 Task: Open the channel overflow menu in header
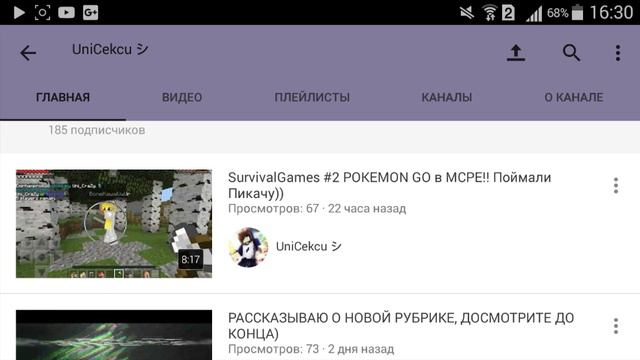point(618,53)
